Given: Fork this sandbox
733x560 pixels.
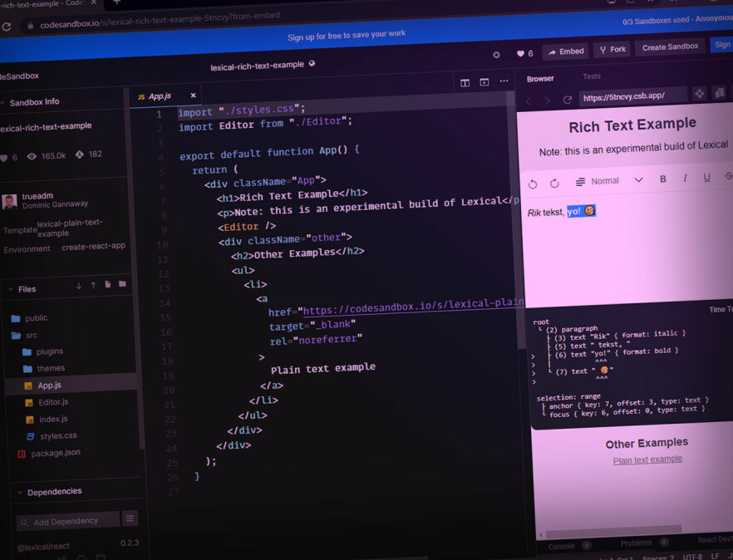Looking at the screenshot, I should tap(612, 49).
